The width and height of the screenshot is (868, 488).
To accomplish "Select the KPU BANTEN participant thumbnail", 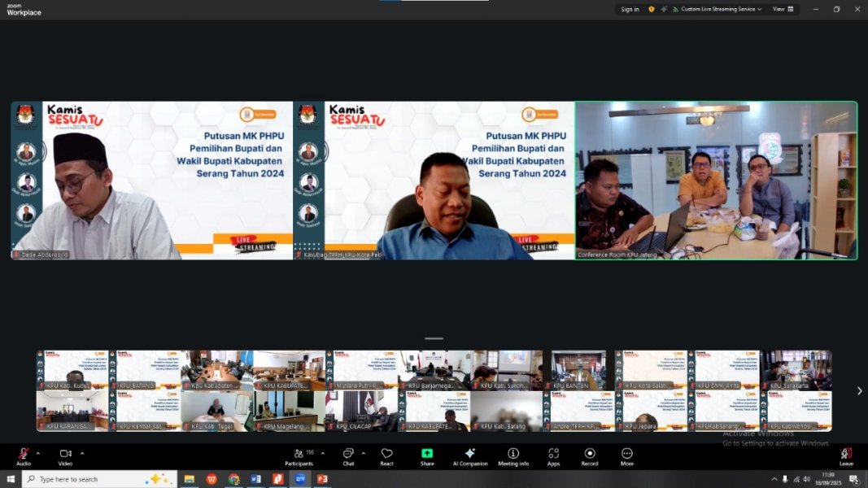I will coord(578,370).
